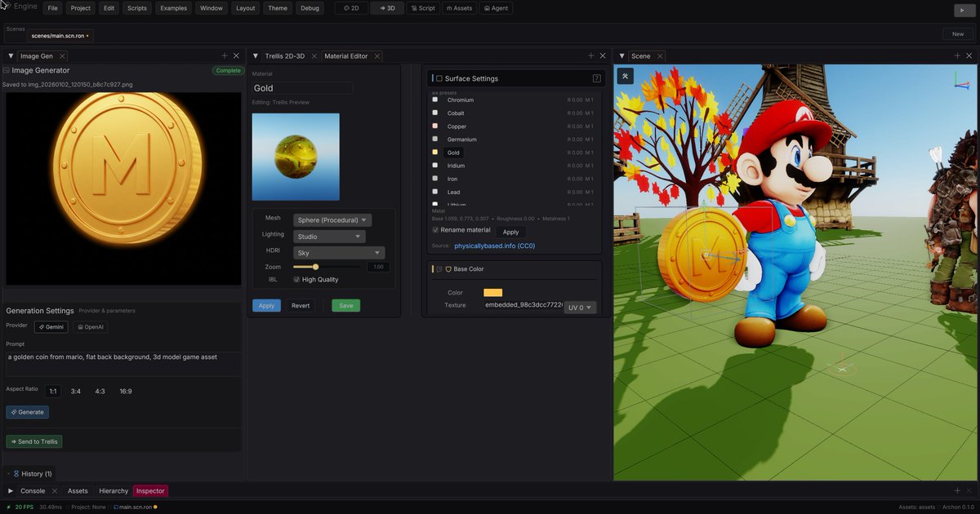The image size is (980, 514).
Task: Open the Theme menu
Action: (278, 8)
